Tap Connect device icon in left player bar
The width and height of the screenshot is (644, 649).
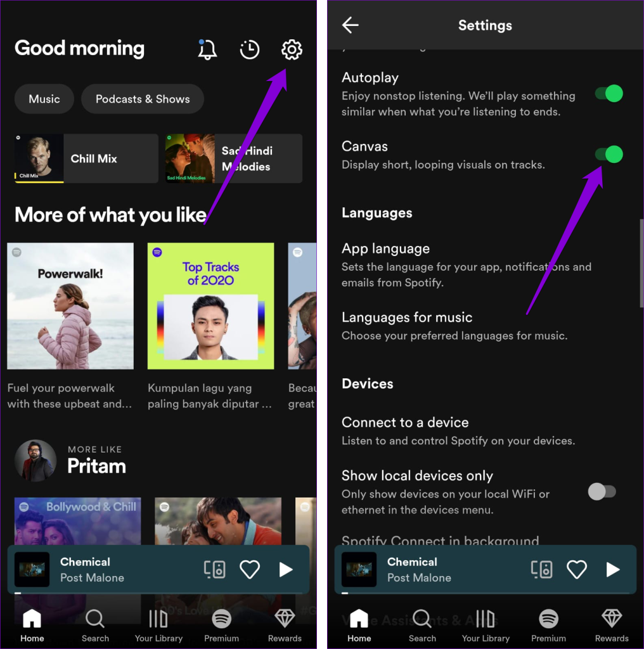(215, 570)
